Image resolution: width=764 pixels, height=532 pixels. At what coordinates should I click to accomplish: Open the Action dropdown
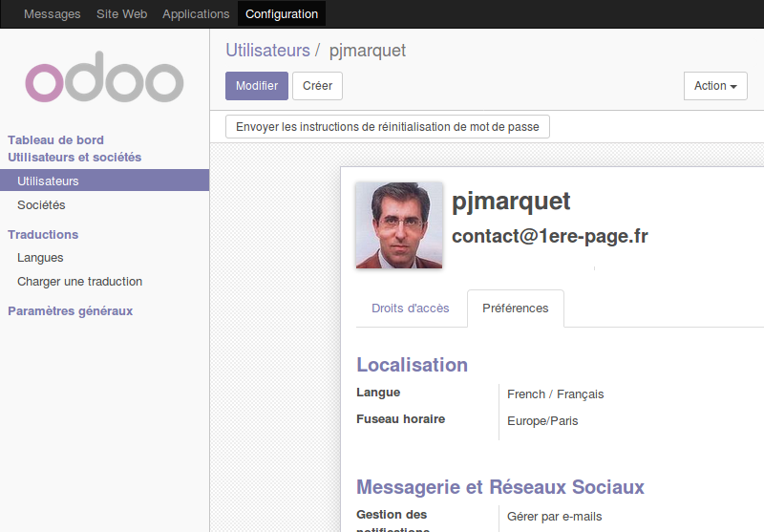click(x=715, y=86)
